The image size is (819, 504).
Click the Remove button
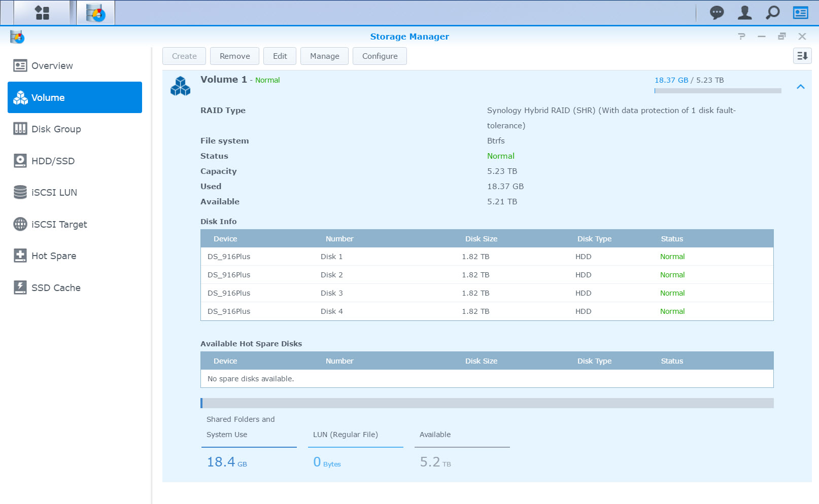(x=235, y=56)
